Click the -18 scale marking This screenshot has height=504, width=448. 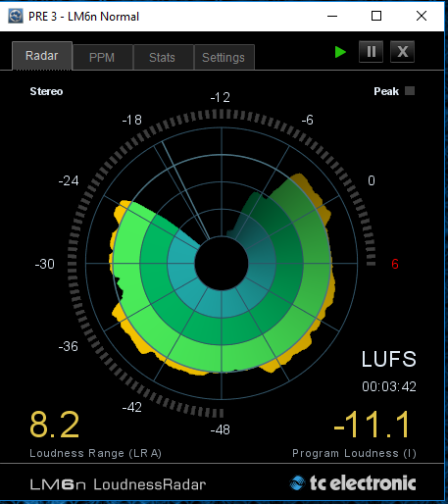(x=132, y=121)
